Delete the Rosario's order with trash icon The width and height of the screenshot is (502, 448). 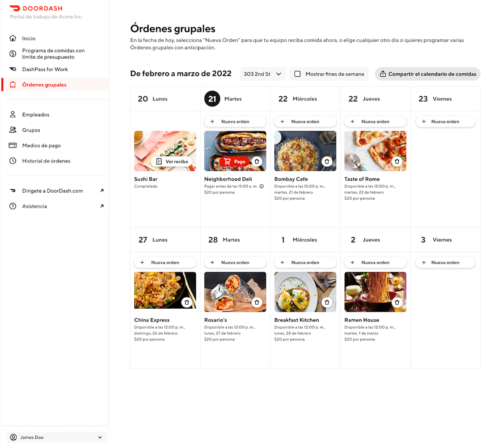coord(257,302)
